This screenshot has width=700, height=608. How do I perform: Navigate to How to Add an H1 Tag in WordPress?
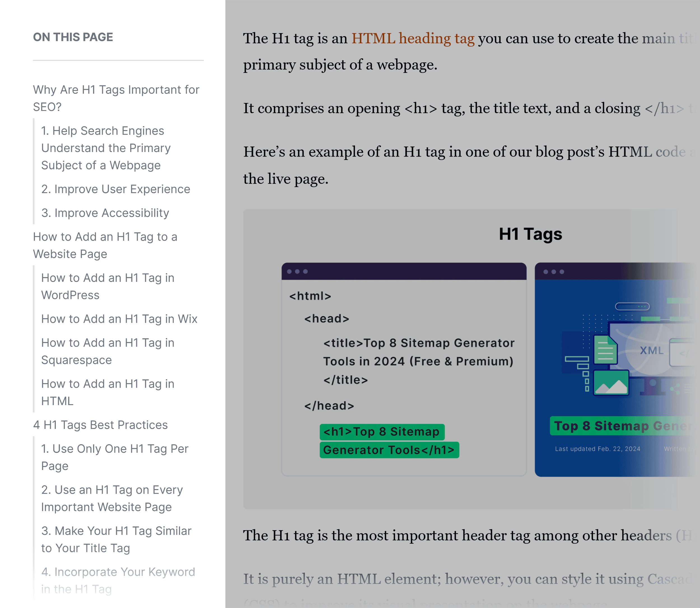[x=108, y=286]
